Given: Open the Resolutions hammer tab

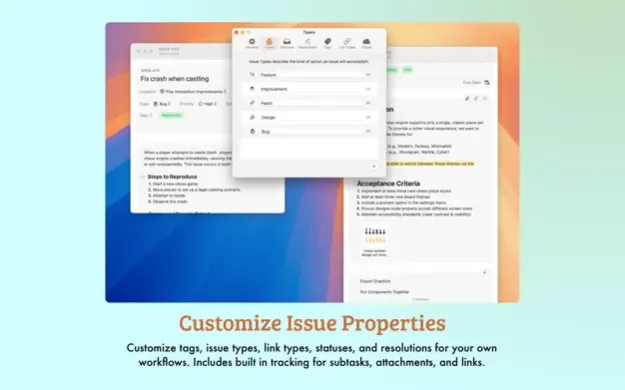Looking at the screenshot, I should tap(307, 43).
